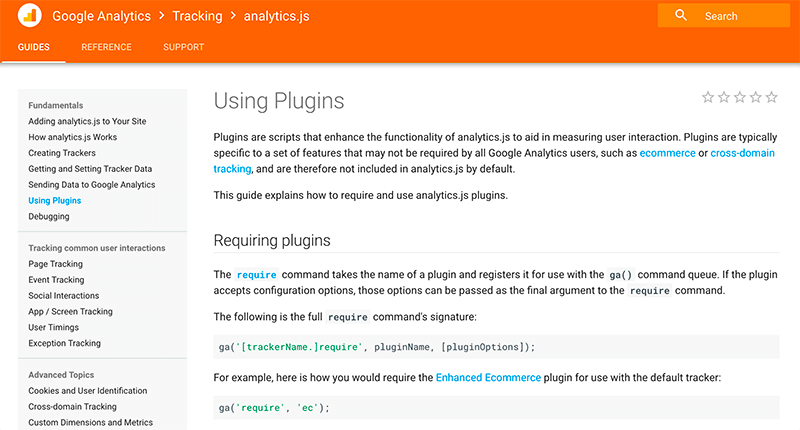Click the search magnifier icon
The height and width of the screenshot is (430, 800).
tap(681, 15)
